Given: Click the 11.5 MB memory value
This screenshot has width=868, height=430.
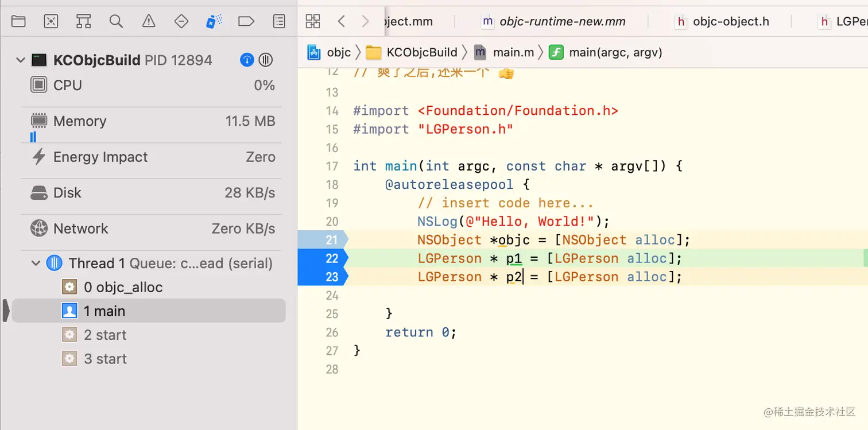Looking at the screenshot, I should (x=250, y=121).
